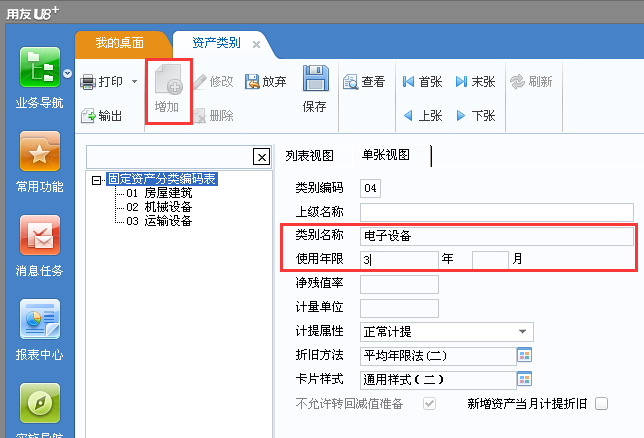Click the 打印 printer button
Viewport: 644px width, 438px height.
(x=101, y=82)
